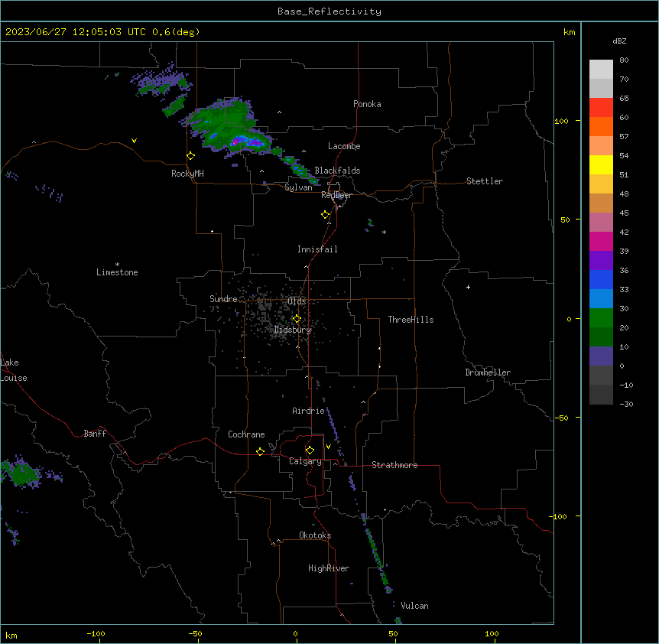Click the white plus marker north of Drumheller
Screen dimensions: 659x644
pos(468,287)
